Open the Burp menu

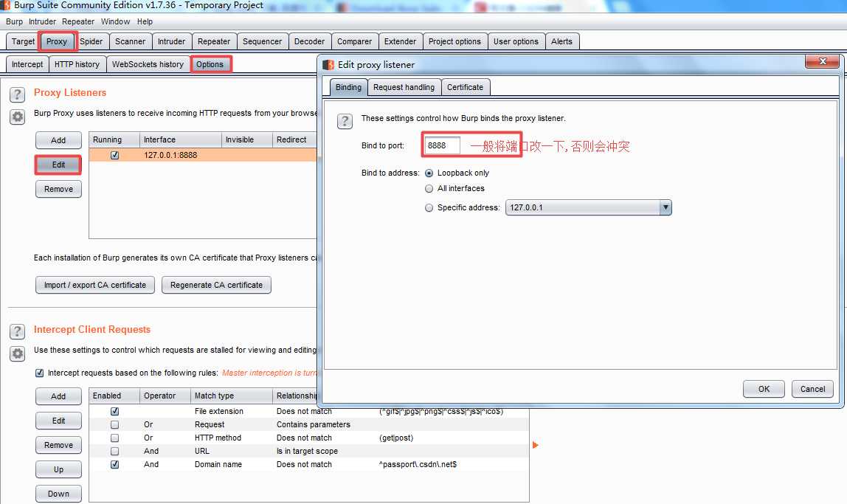(x=15, y=21)
